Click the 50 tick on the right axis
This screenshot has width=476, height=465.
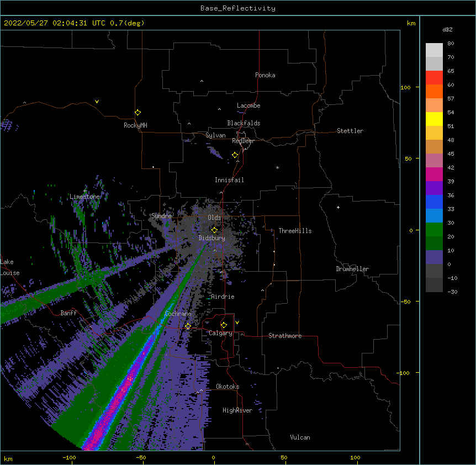pyautogui.click(x=408, y=158)
